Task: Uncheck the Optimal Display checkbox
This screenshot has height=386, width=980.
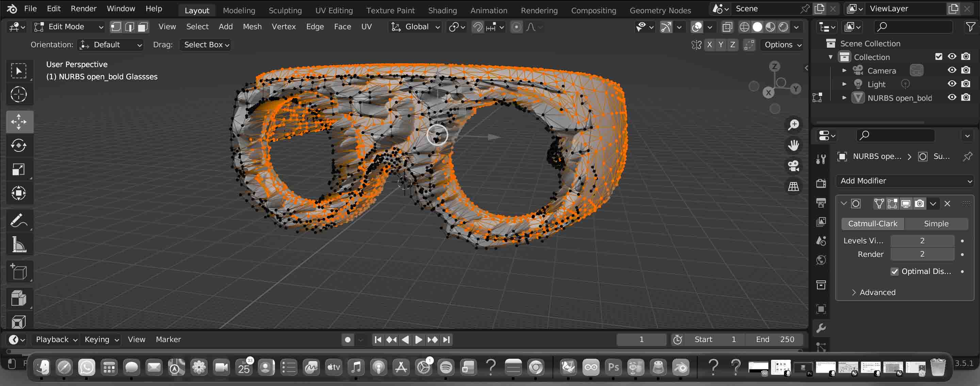Action: [x=894, y=271]
